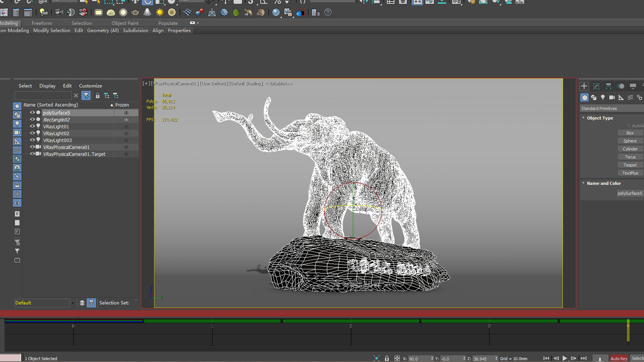Toggle display space warps filter icon

[x=17, y=150]
